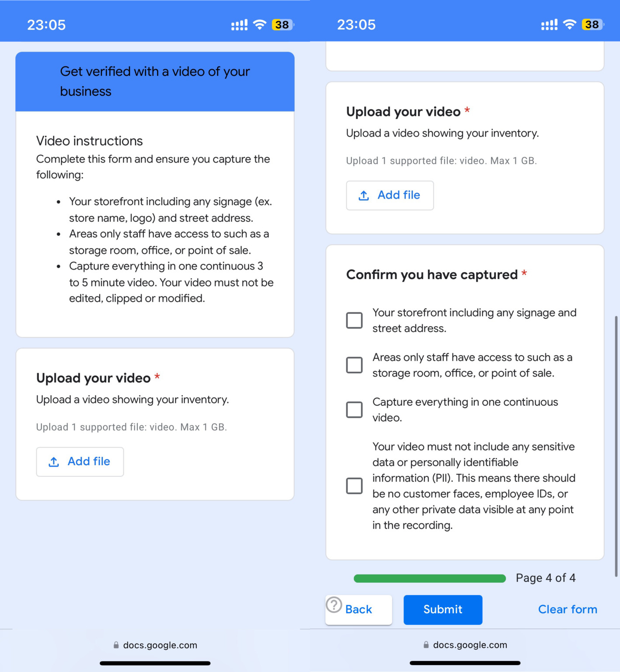Image resolution: width=620 pixels, height=672 pixels.
Task: Go back using the Back button
Action: [359, 609]
